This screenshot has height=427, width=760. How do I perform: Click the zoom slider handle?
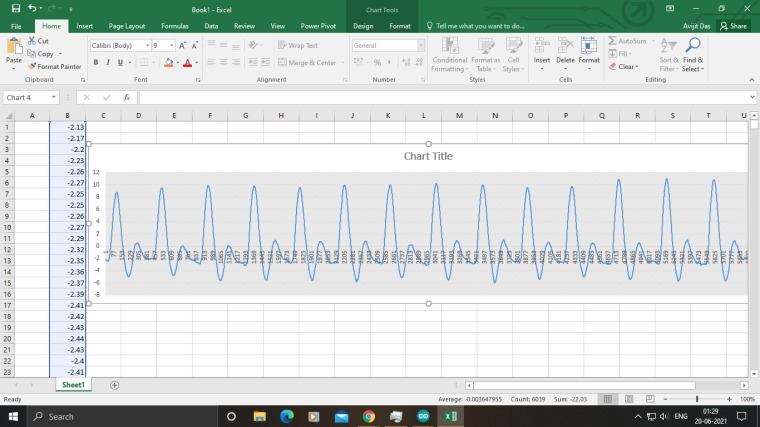click(x=697, y=399)
